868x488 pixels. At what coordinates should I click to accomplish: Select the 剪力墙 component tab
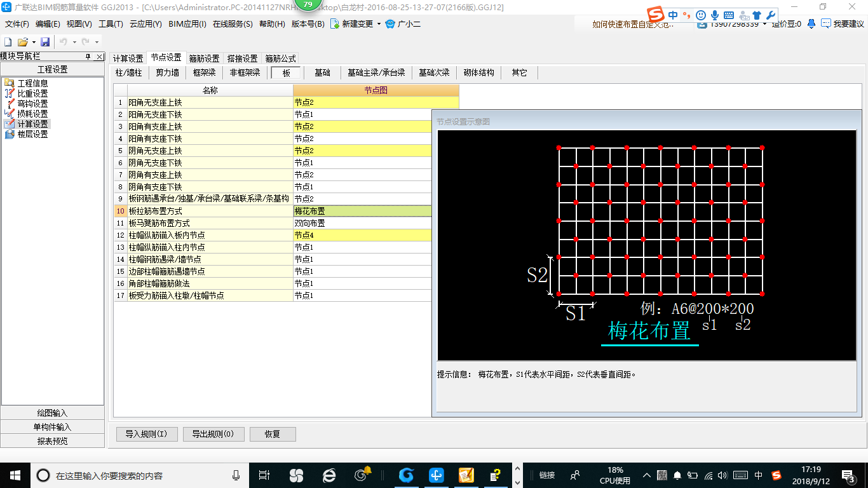[x=168, y=72]
